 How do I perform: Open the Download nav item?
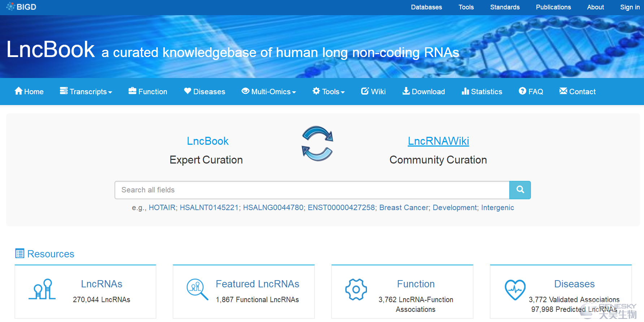tap(424, 91)
